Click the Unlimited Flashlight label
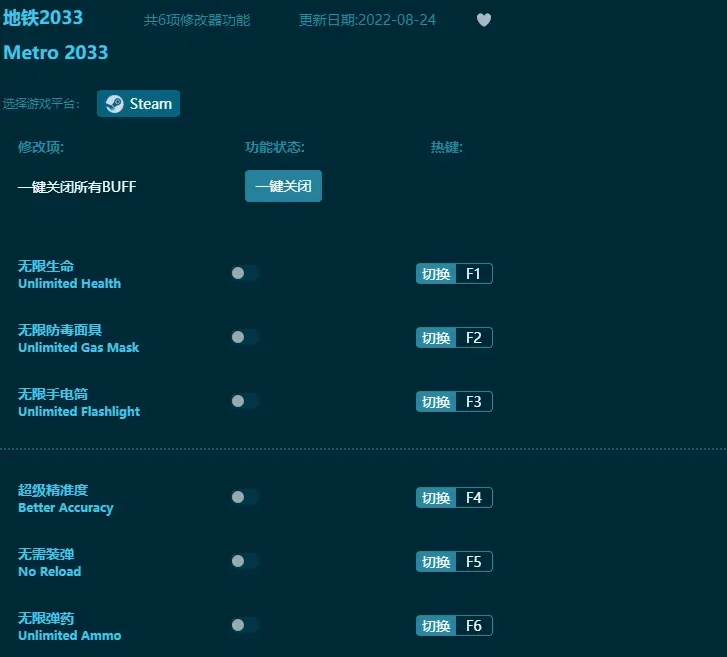Image resolution: width=727 pixels, height=657 pixels. (79, 411)
